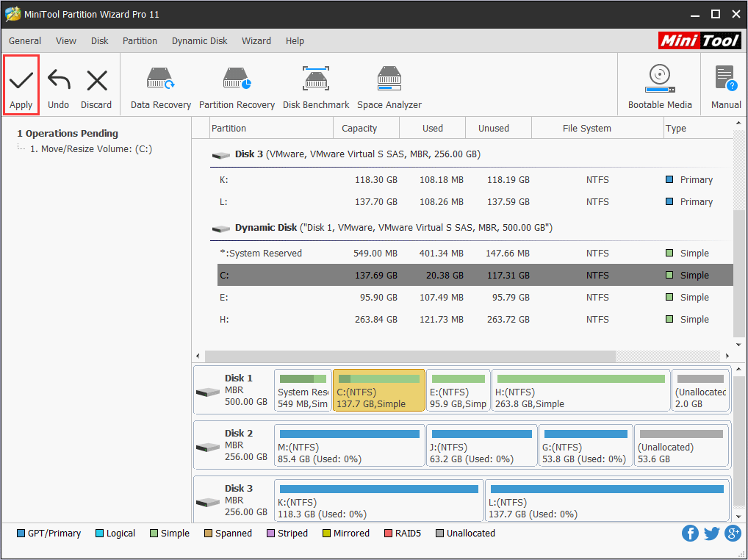Open the Dynamic Disk menu
The height and width of the screenshot is (560, 748).
click(199, 41)
